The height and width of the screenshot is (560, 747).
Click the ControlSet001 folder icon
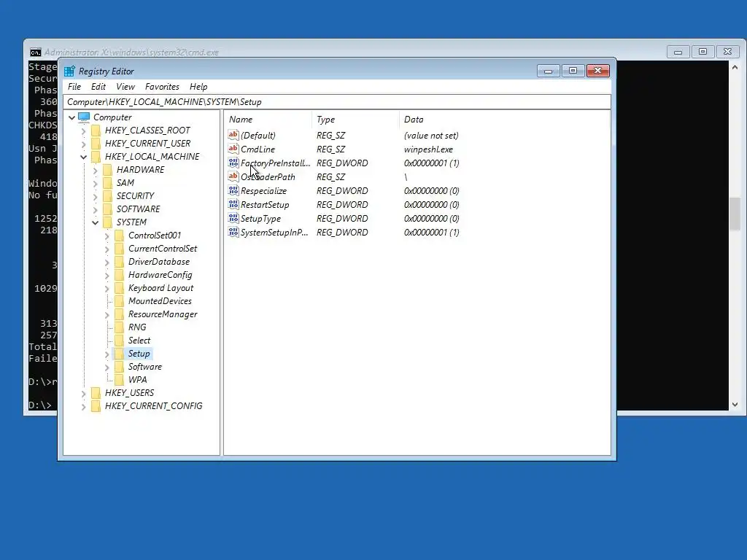pos(120,236)
